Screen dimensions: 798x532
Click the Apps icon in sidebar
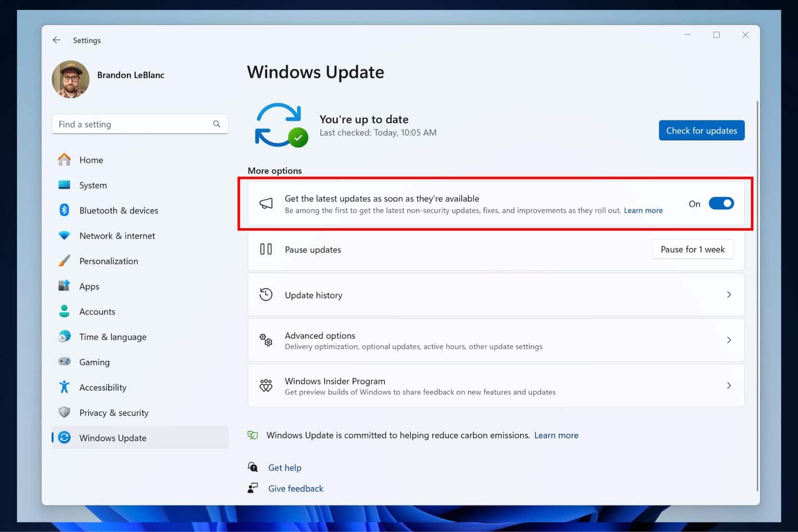(x=64, y=286)
